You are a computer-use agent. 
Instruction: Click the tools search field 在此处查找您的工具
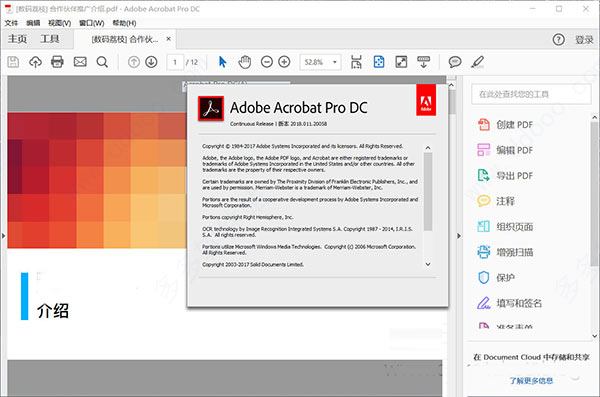tap(531, 94)
